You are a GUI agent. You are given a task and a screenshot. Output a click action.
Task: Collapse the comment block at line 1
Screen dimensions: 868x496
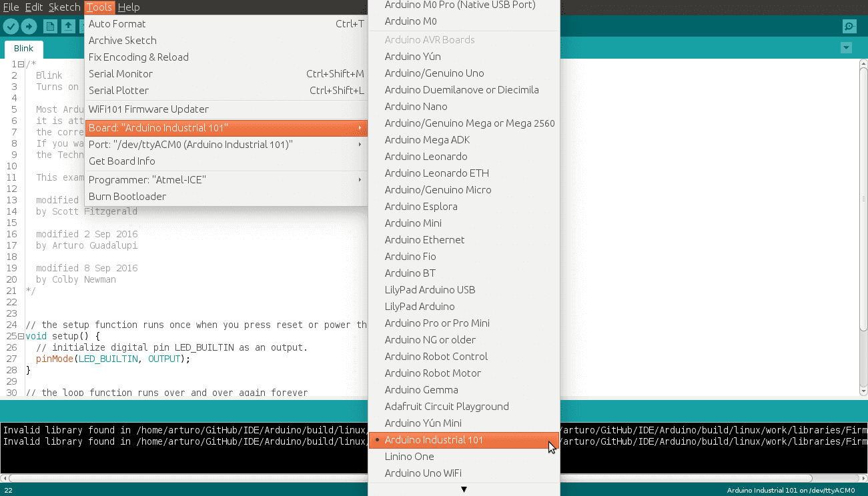[21, 64]
